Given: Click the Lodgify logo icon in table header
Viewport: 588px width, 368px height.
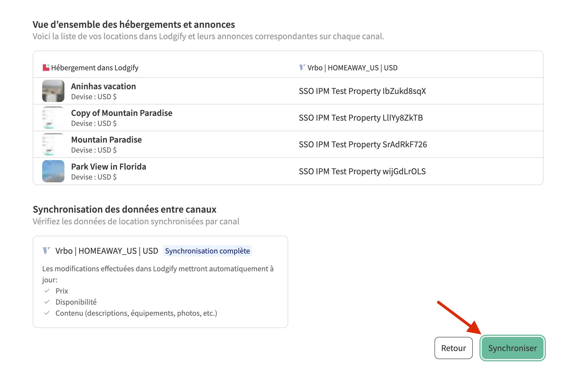Looking at the screenshot, I should 46,68.
